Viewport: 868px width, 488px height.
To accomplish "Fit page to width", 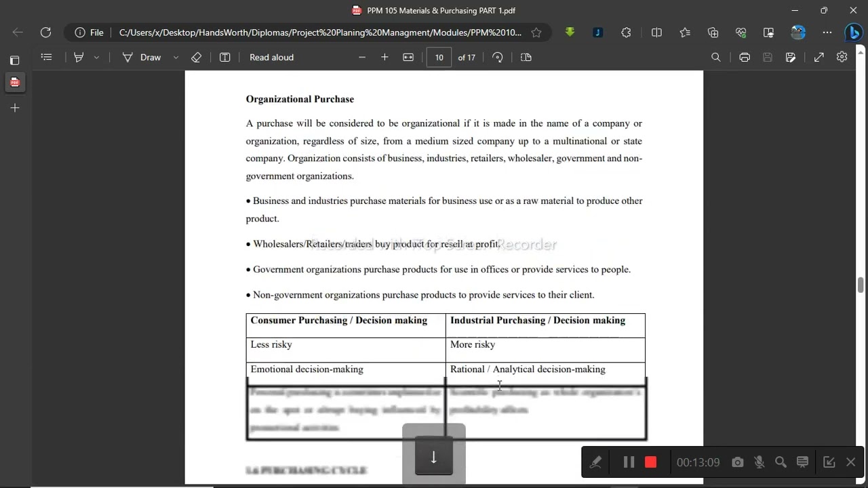I will click(x=408, y=57).
